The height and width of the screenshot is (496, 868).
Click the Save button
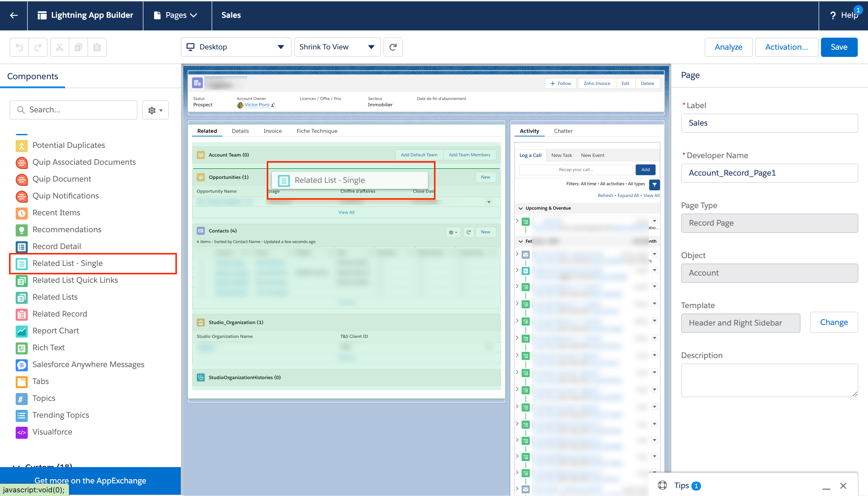[839, 47]
